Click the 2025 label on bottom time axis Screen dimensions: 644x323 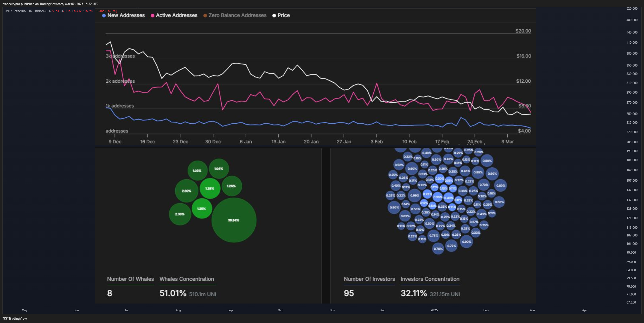[x=434, y=310]
